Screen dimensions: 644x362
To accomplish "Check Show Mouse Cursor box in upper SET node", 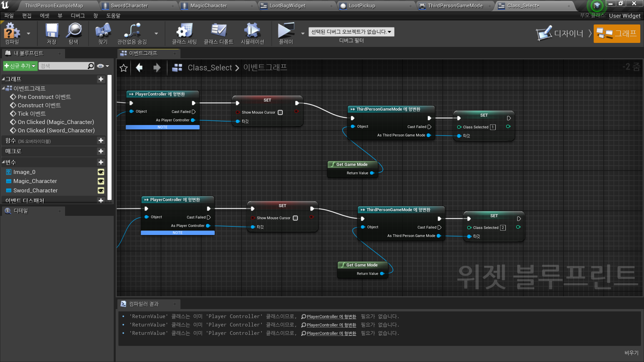I will pos(280,113).
